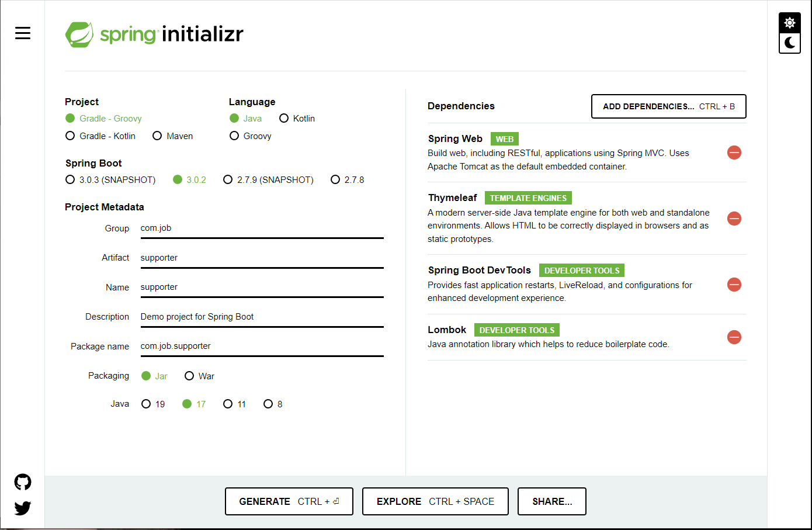The image size is (812, 530).
Task: Remove Lombok dependency
Action: (734, 337)
